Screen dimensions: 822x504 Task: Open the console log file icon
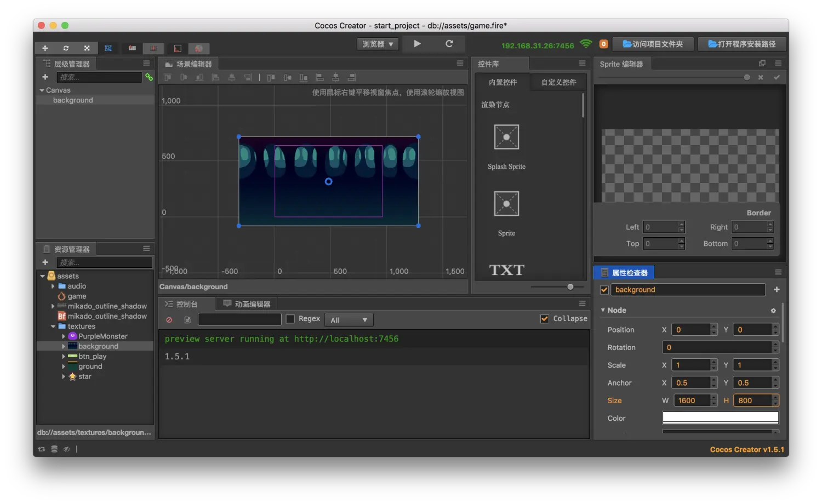187,319
